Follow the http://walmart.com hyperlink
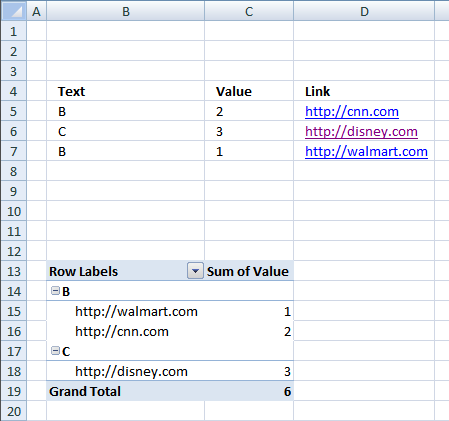 pyautogui.click(x=366, y=152)
